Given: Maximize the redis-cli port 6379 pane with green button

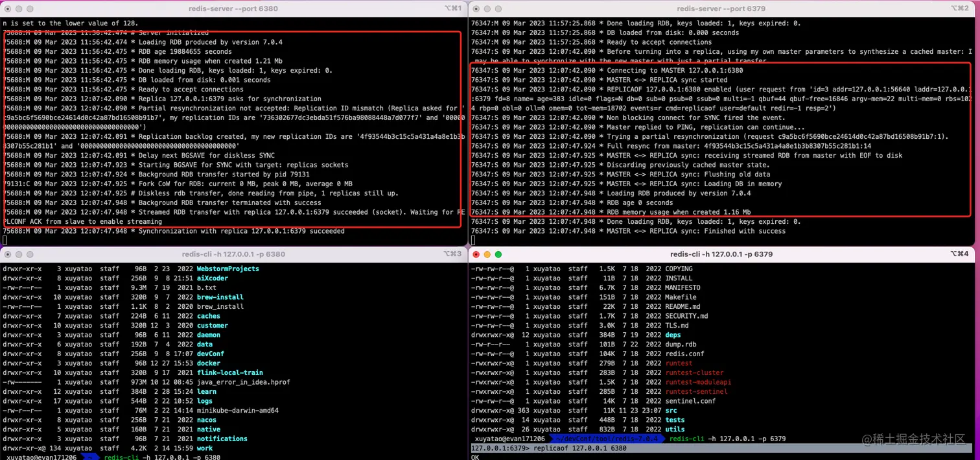Looking at the screenshot, I should point(498,254).
